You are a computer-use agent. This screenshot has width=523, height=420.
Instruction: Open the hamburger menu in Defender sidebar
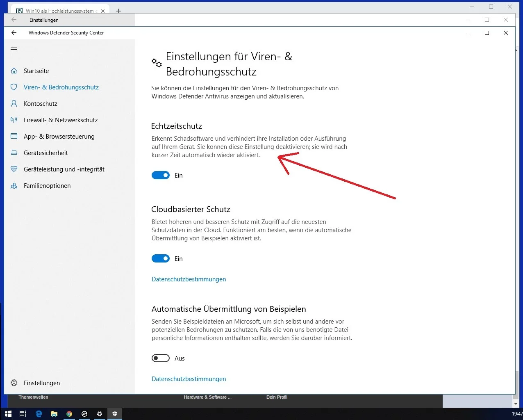[14, 50]
